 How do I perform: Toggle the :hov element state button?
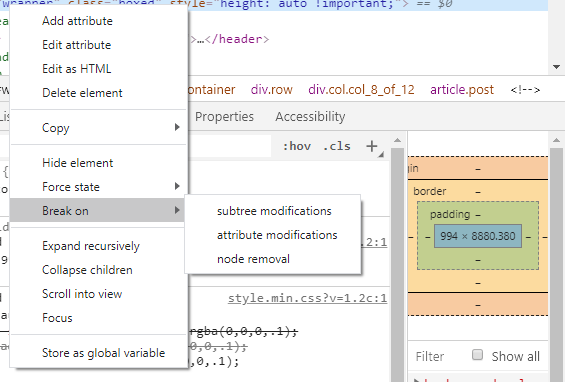pos(297,146)
